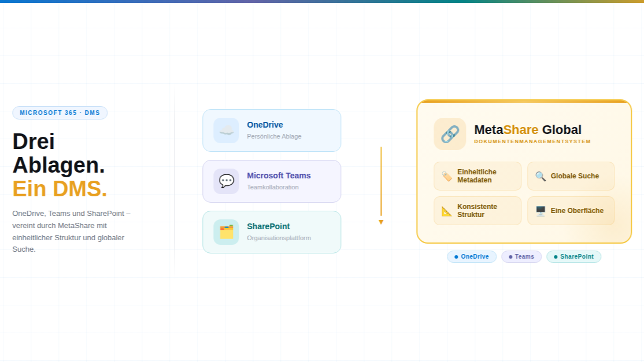Viewport: 644px width, 362px height.
Task: Click the MetaShare Global title text
Action: (527, 130)
